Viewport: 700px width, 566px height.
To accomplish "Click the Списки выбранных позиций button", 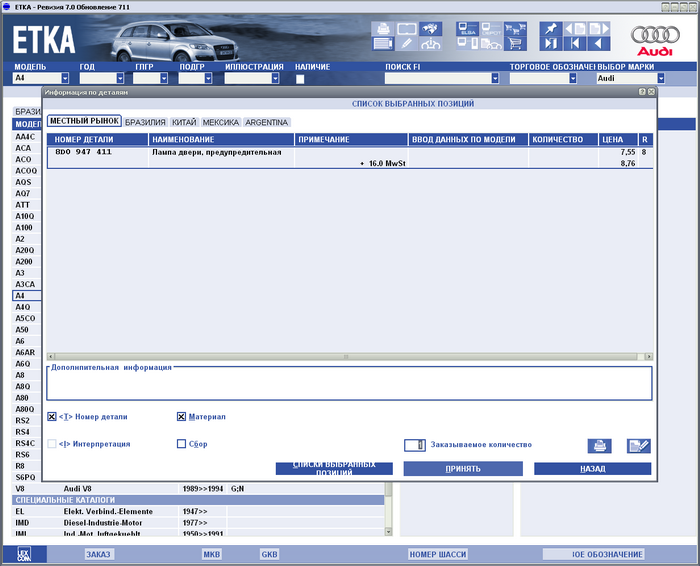I will (x=334, y=469).
